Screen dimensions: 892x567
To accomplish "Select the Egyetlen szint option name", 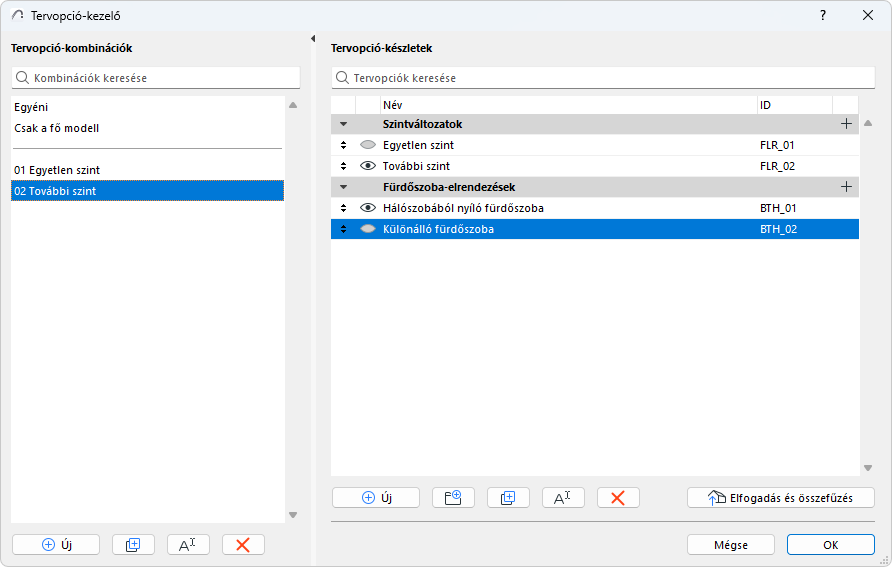I will coord(418,145).
